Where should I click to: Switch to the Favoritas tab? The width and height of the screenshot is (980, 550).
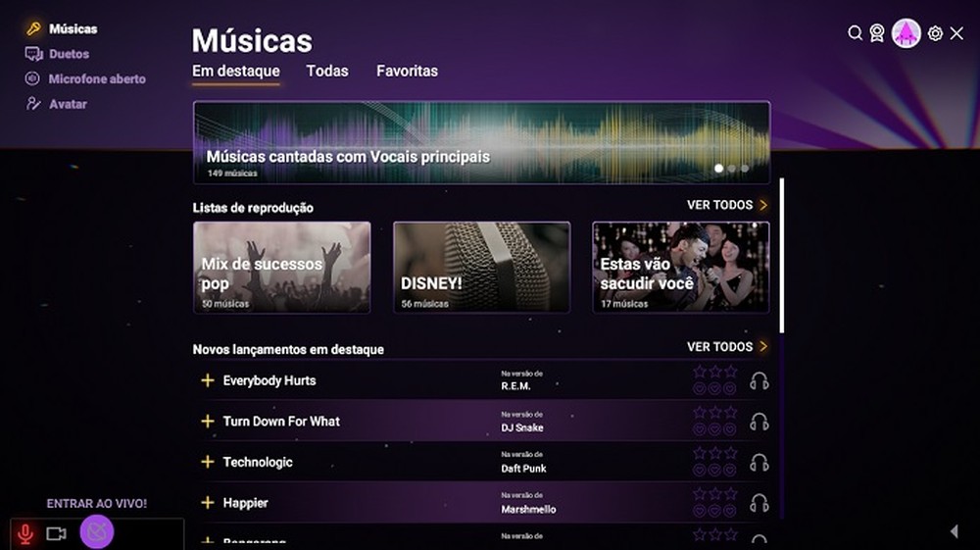(407, 72)
